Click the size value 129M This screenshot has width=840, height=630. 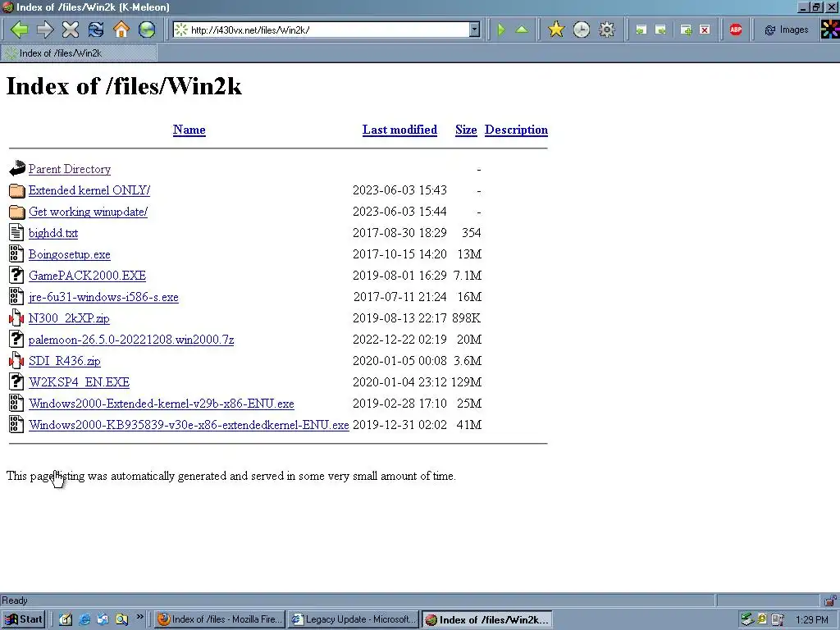pyautogui.click(x=466, y=382)
